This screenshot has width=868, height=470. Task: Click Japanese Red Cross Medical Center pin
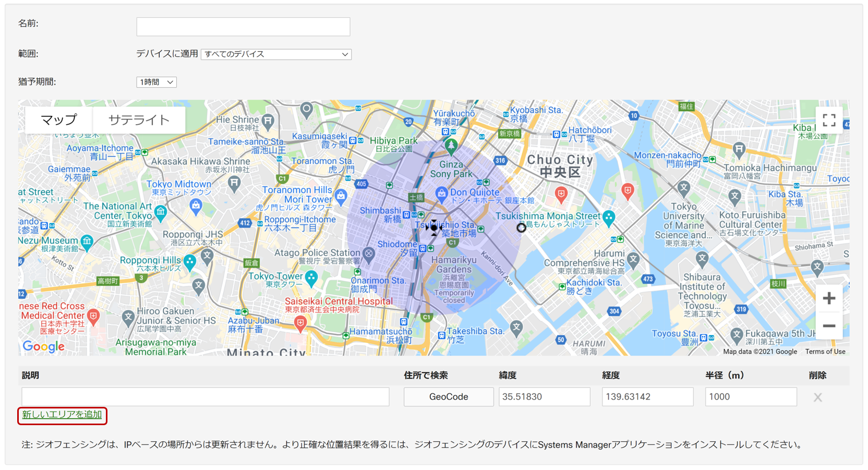pyautogui.click(x=93, y=316)
